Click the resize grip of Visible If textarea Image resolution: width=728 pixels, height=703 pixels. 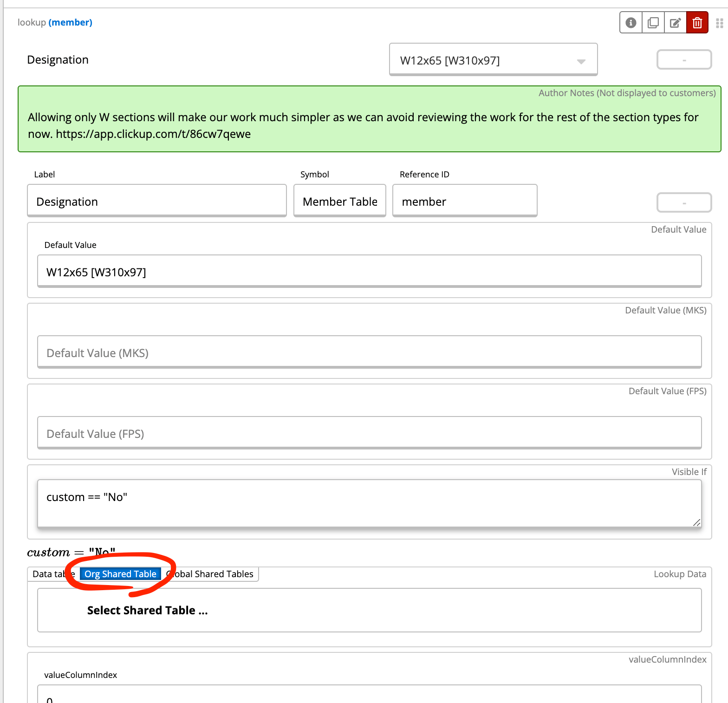(x=696, y=523)
